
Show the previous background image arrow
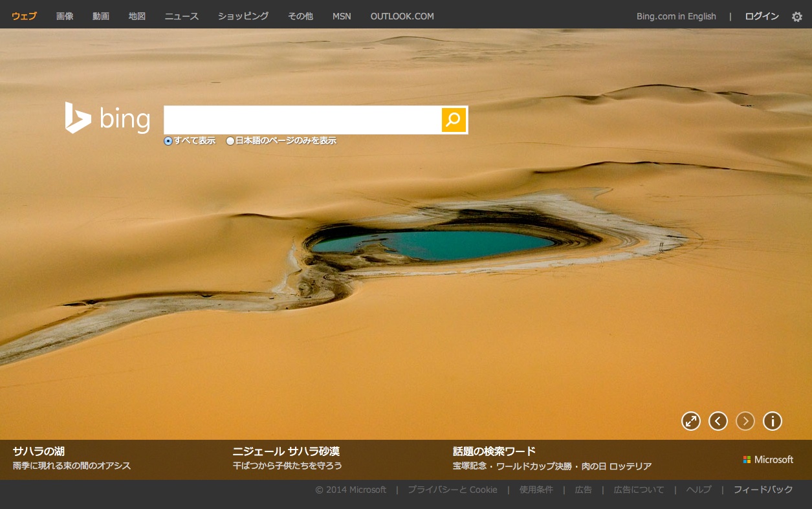(x=718, y=421)
